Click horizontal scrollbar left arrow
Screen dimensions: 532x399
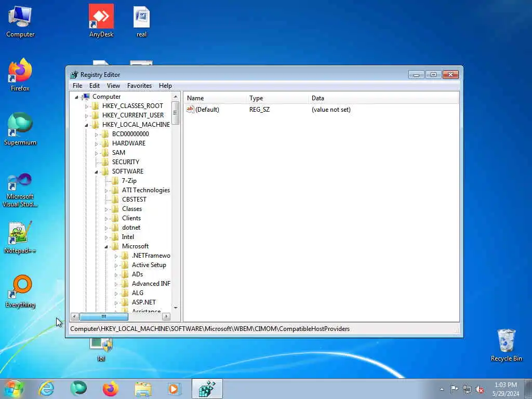point(75,316)
